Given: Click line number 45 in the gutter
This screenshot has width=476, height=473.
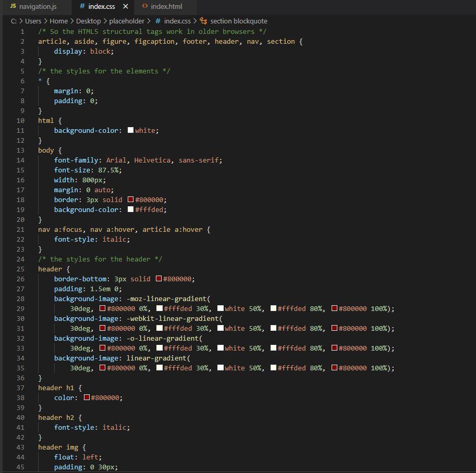Looking at the screenshot, I should (20, 467).
